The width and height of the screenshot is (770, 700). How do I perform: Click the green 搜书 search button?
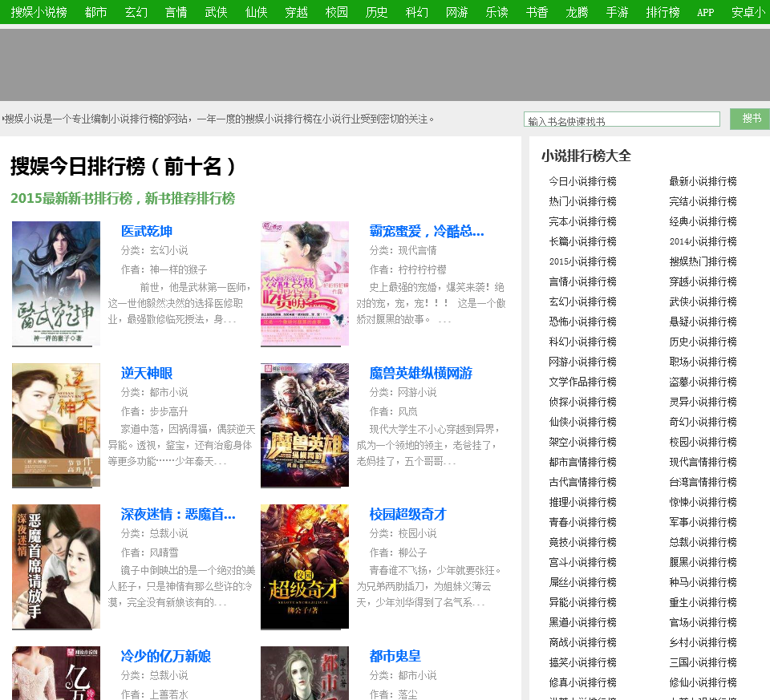[x=750, y=119]
